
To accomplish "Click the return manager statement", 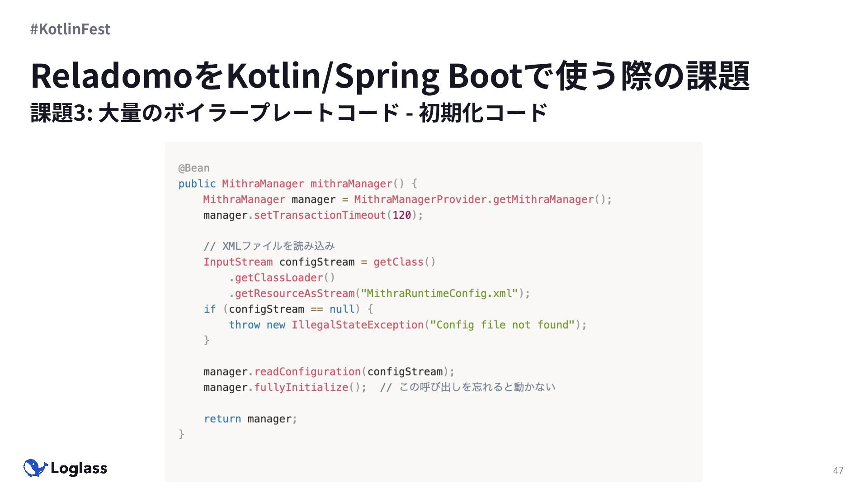I will coord(250,419).
